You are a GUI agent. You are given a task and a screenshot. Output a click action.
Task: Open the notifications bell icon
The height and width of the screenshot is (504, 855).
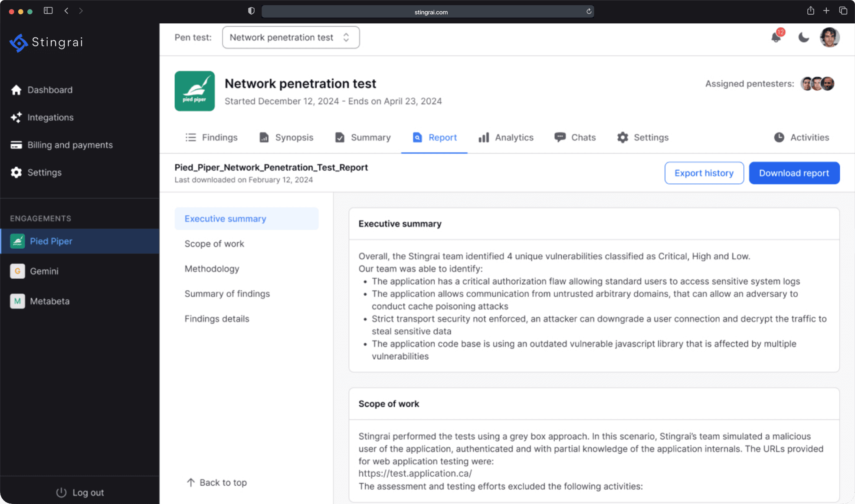tap(776, 38)
